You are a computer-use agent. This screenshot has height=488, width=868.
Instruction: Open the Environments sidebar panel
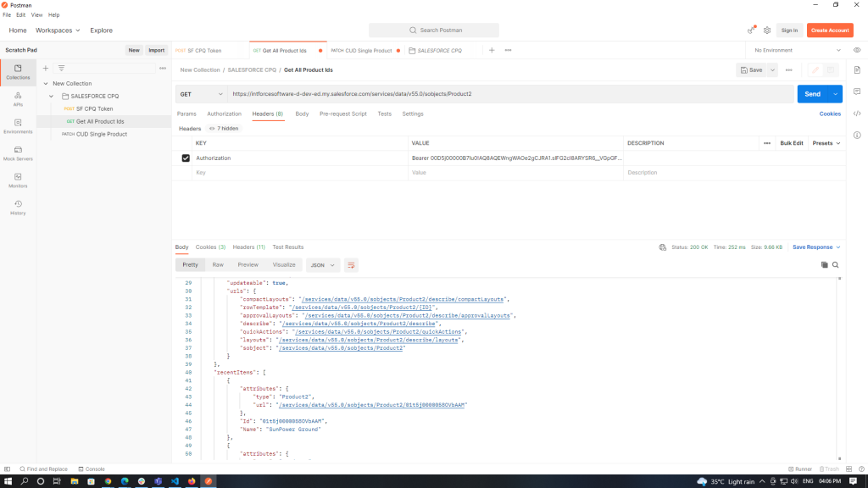click(x=18, y=127)
